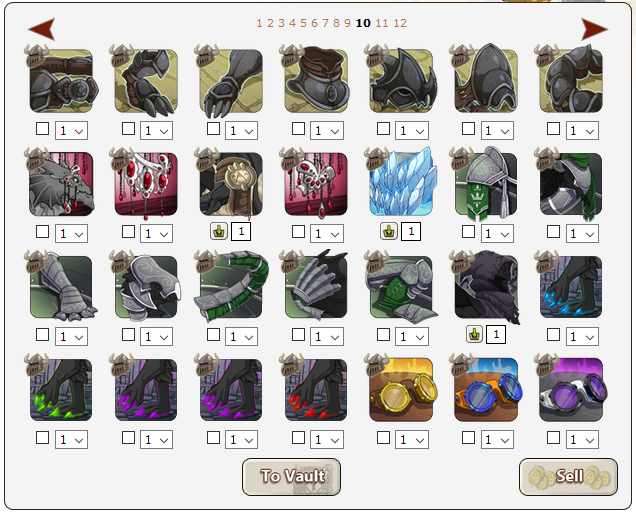Go to page 1 of the inventory

[259, 23]
